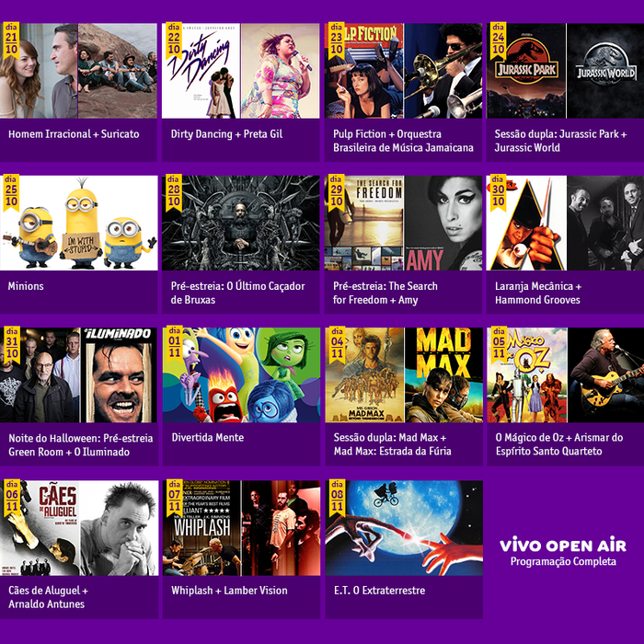Open the "E.T. O Extraterrestre" title
The image size is (644, 644).
pos(379,591)
